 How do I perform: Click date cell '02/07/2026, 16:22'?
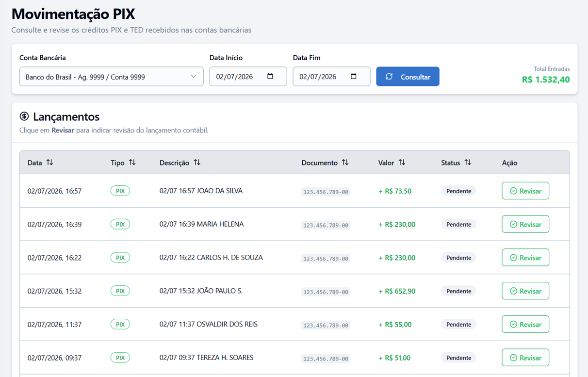54,258
